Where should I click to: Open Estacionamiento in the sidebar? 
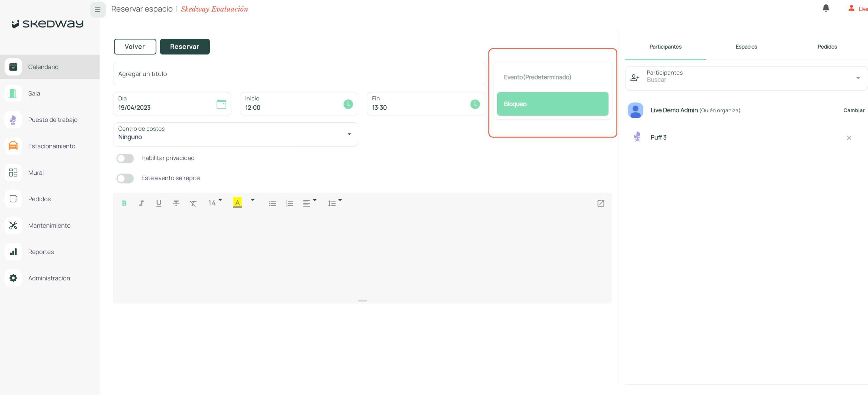click(x=51, y=146)
